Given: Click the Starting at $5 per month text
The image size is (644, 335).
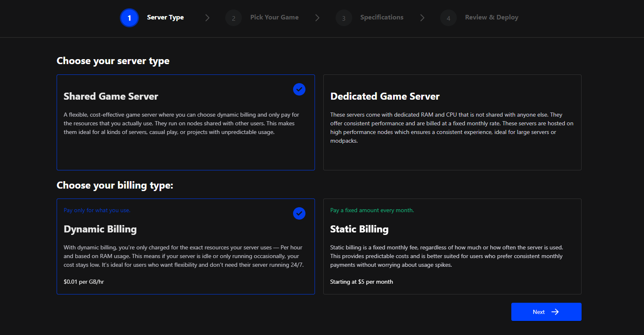Looking at the screenshot, I should point(361,282).
